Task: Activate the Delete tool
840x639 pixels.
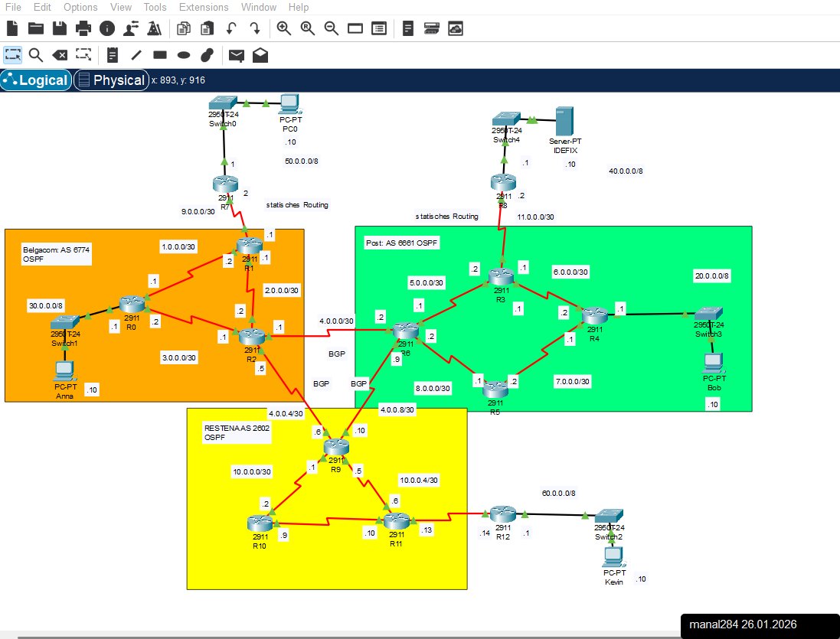Action: 60,54
